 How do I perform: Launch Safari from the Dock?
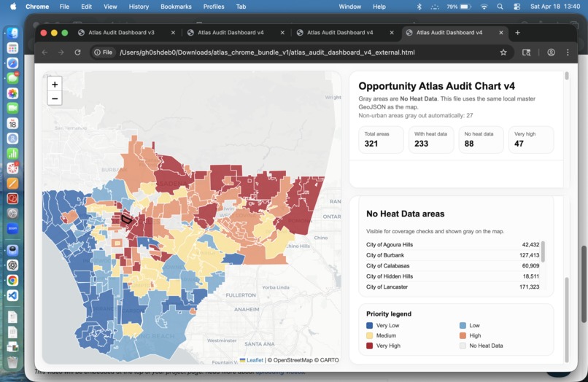(x=12, y=63)
